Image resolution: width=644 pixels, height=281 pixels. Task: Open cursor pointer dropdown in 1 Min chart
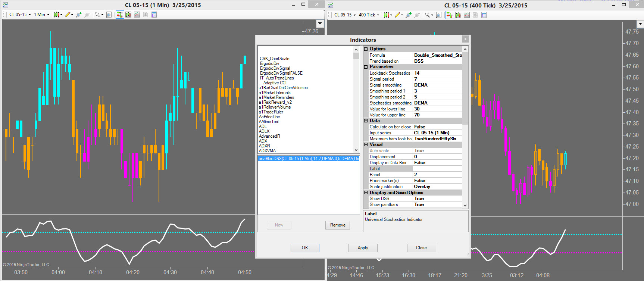click(99, 15)
